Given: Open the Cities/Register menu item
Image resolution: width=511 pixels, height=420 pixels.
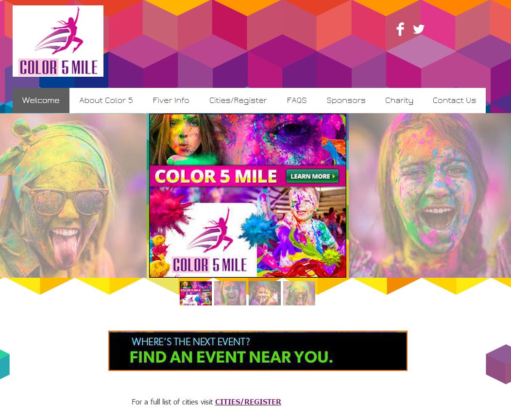Looking at the screenshot, I should click(x=238, y=101).
